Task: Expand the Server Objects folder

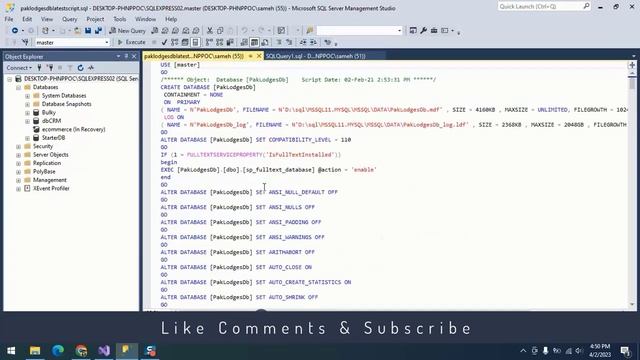Action: (19, 155)
